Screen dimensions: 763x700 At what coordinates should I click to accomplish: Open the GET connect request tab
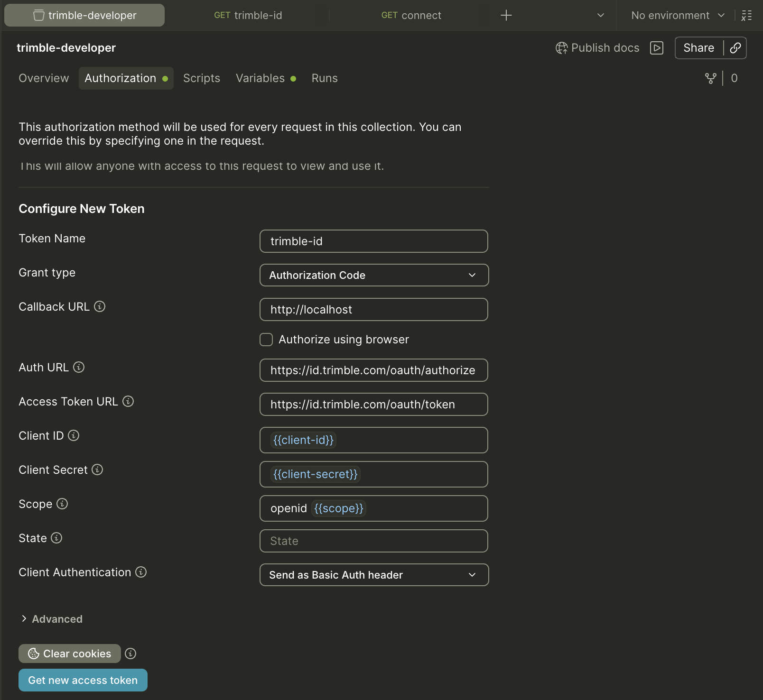[x=411, y=15]
